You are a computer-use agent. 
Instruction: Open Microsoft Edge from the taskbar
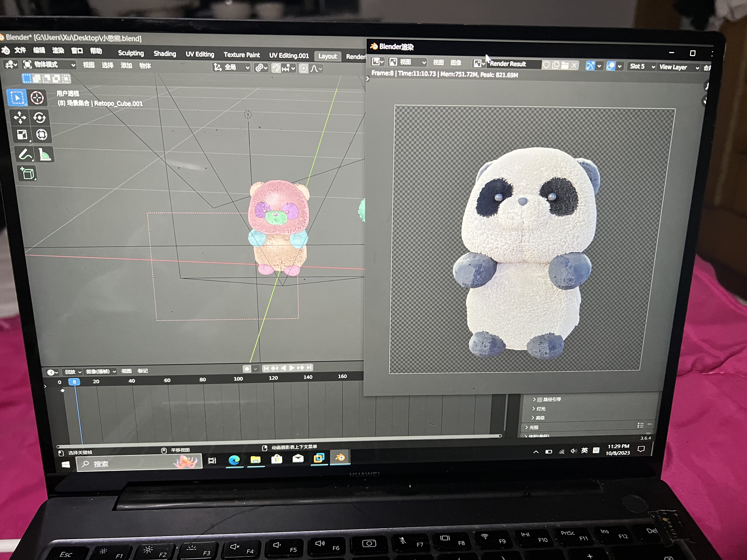coord(234,460)
